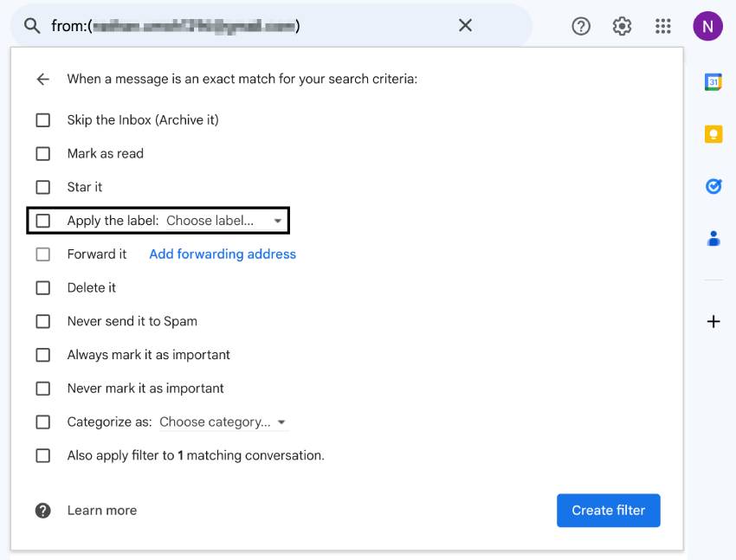736x560 pixels.
Task: Click the Create filter button
Action: pyautogui.click(x=608, y=510)
